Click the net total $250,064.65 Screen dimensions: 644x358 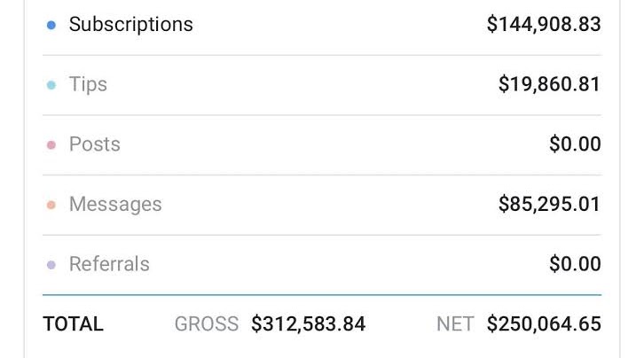[x=544, y=324]
